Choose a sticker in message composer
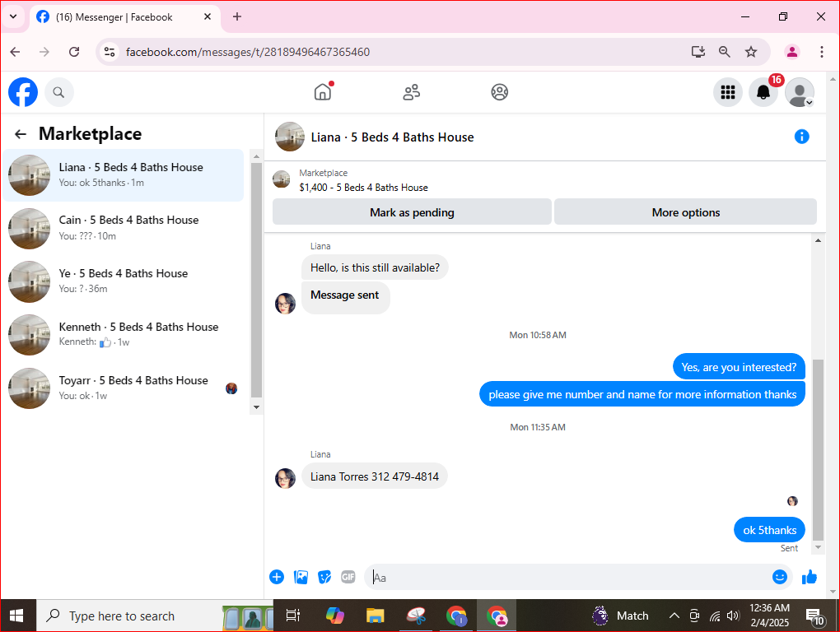Image resolution: width=840 pixels, height=632 pixels. click(324, 577)
